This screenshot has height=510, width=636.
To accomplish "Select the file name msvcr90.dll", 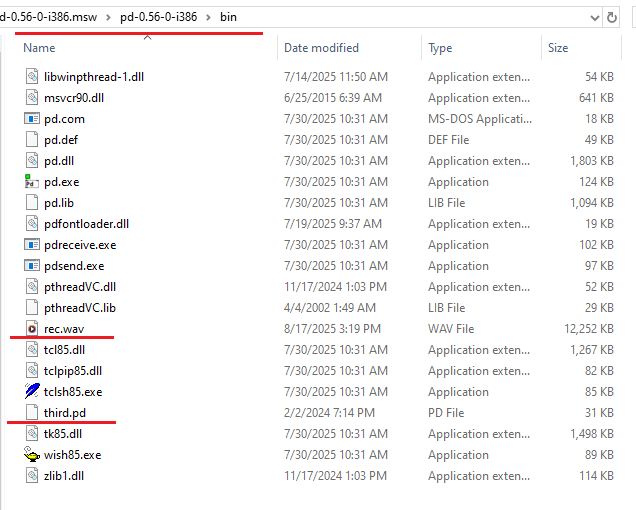I will click(74, 98).
